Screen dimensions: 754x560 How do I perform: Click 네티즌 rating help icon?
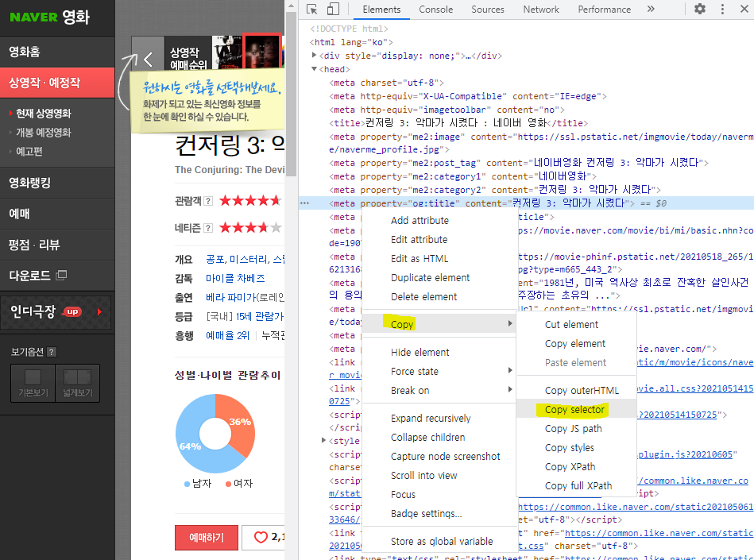point(207,228)
